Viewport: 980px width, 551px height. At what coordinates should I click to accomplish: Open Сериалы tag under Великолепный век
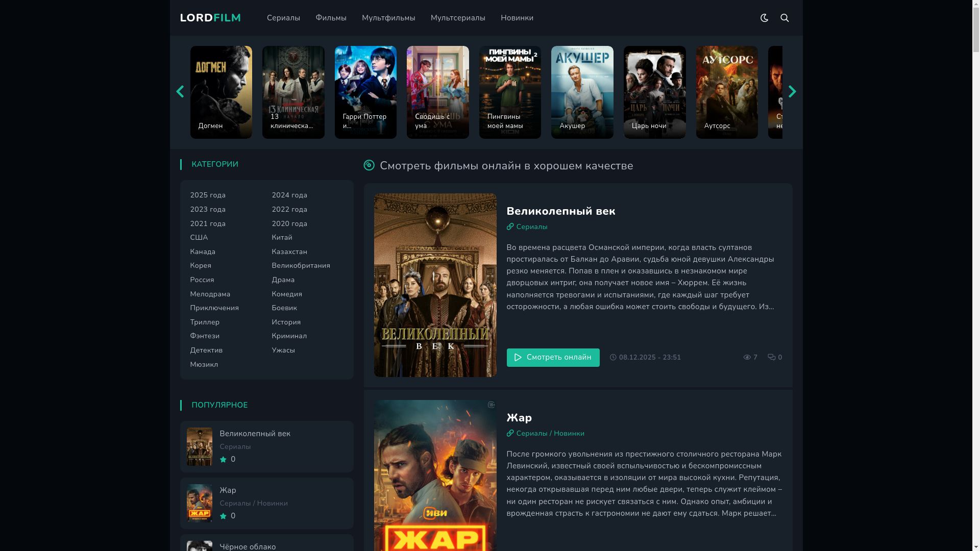click(532, 227)
